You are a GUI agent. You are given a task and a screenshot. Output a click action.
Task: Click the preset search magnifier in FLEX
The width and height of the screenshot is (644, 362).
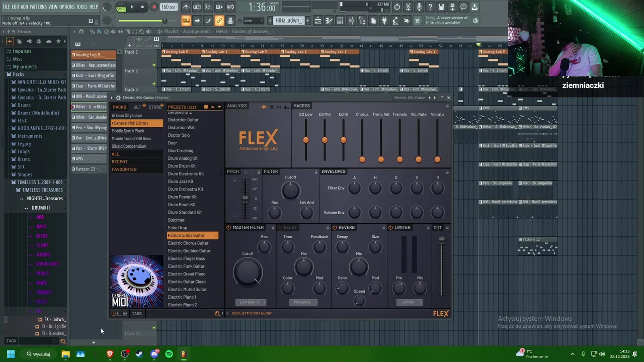(217, 313)
